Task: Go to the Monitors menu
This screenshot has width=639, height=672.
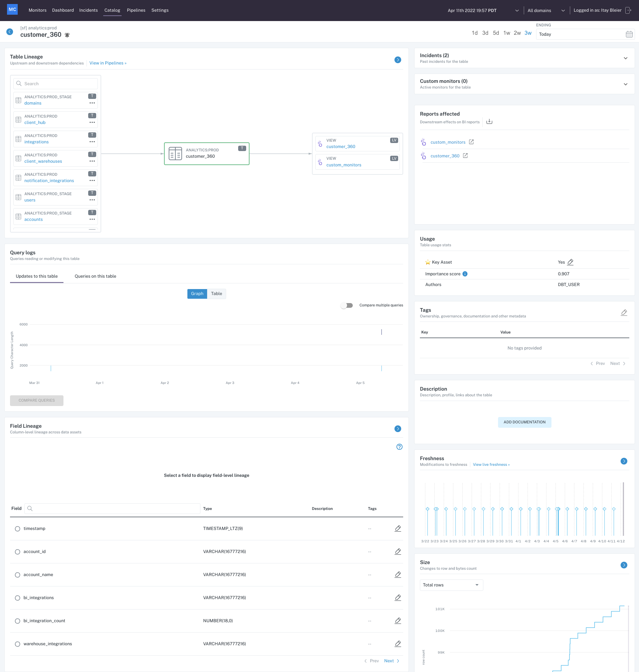Action: (x=37, y=10)
